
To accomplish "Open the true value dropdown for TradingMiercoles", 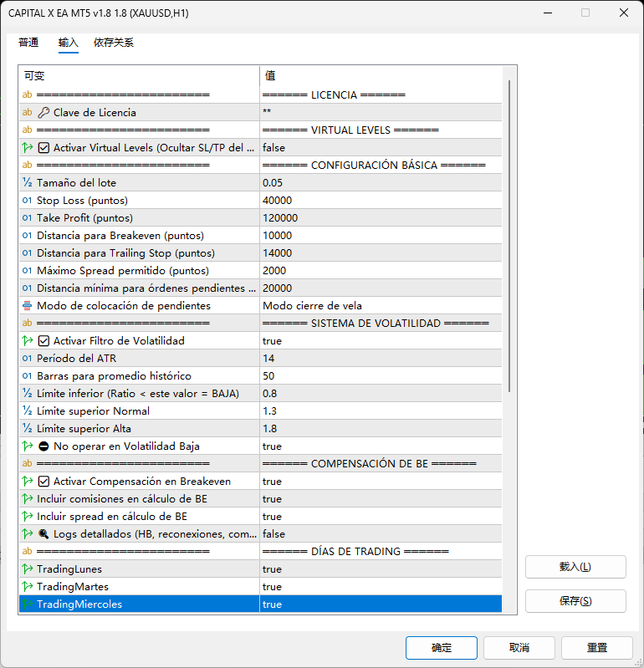I will pos(381,604).
